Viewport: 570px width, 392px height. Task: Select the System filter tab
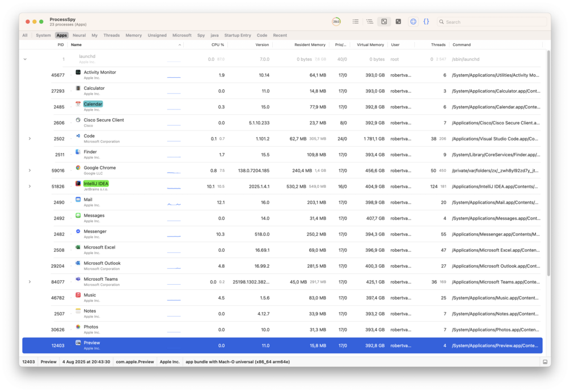point(43,35)
